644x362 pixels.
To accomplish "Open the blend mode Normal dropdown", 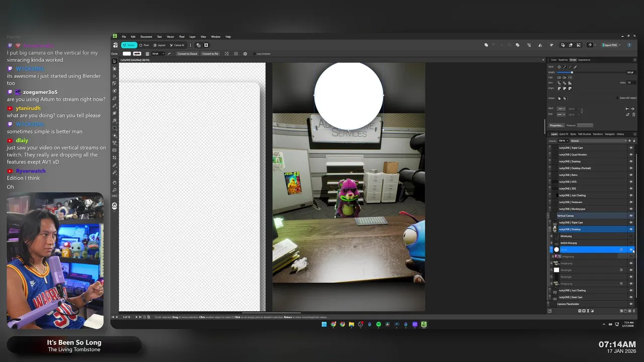I will 598,141.
